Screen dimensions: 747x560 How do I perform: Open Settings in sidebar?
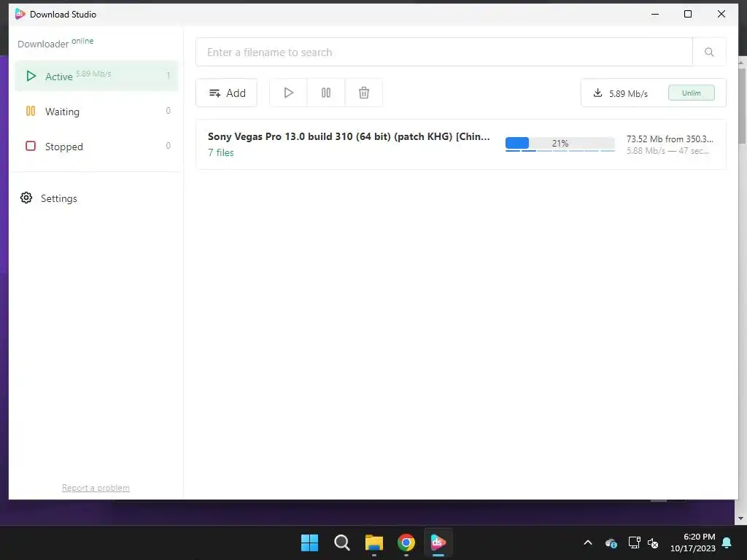click(x=49, y=198)
